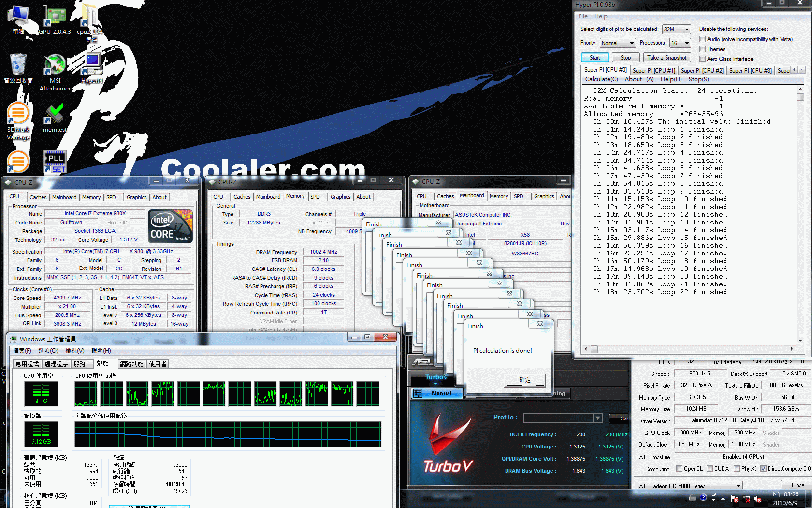
Task: Click the TurboV Manual mode icon
Action: [x=419, y=393]
